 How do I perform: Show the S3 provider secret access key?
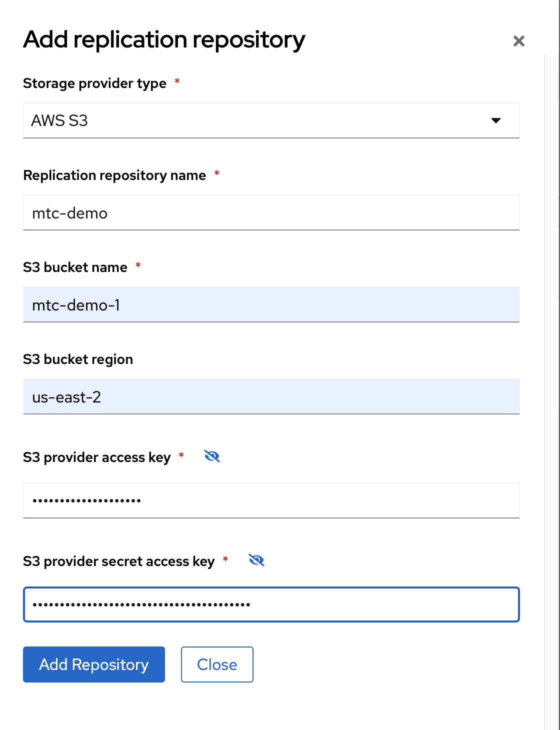(x=256, y=560)
